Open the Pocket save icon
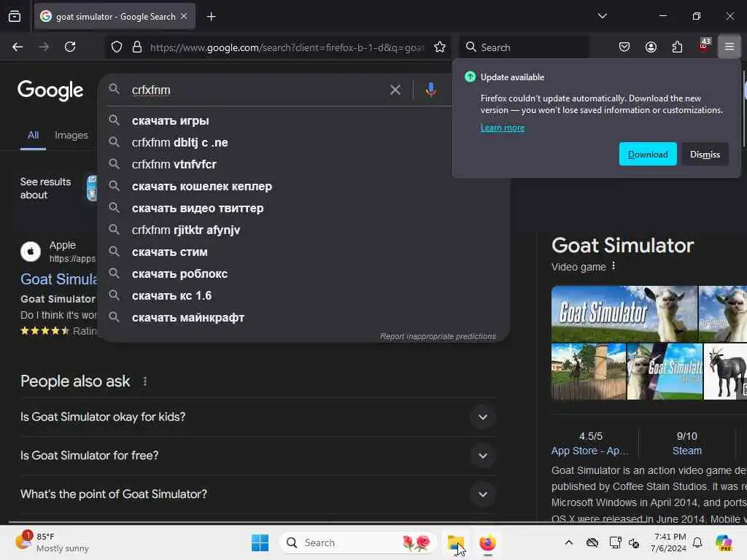747x560 pixels. coord(624,47)
